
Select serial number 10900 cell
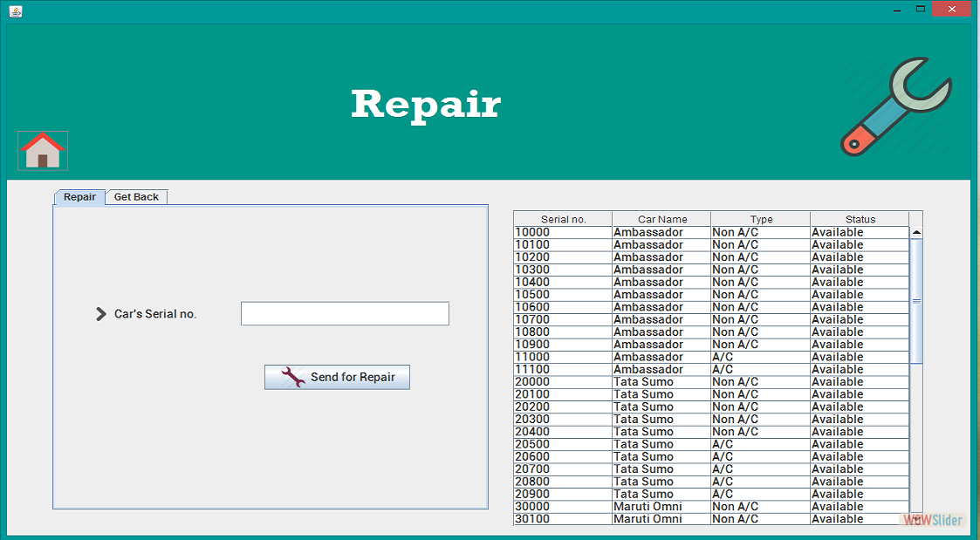coord(563,345)
